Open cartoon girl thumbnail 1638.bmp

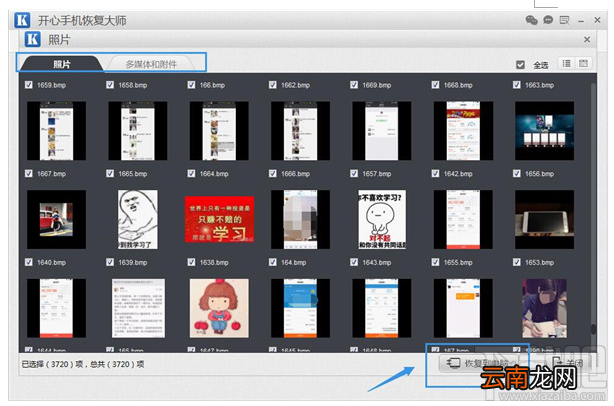[x=219, y=308]
